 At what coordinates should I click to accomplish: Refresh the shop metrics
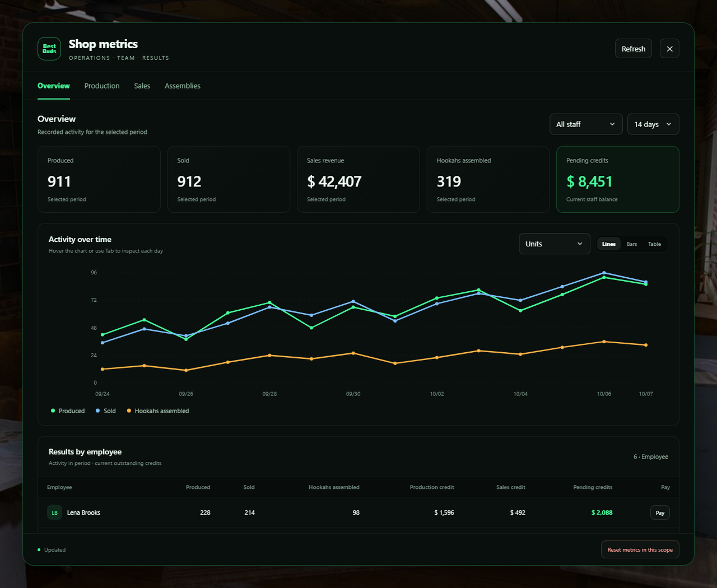pyautogui.click(x=634, y=49)
